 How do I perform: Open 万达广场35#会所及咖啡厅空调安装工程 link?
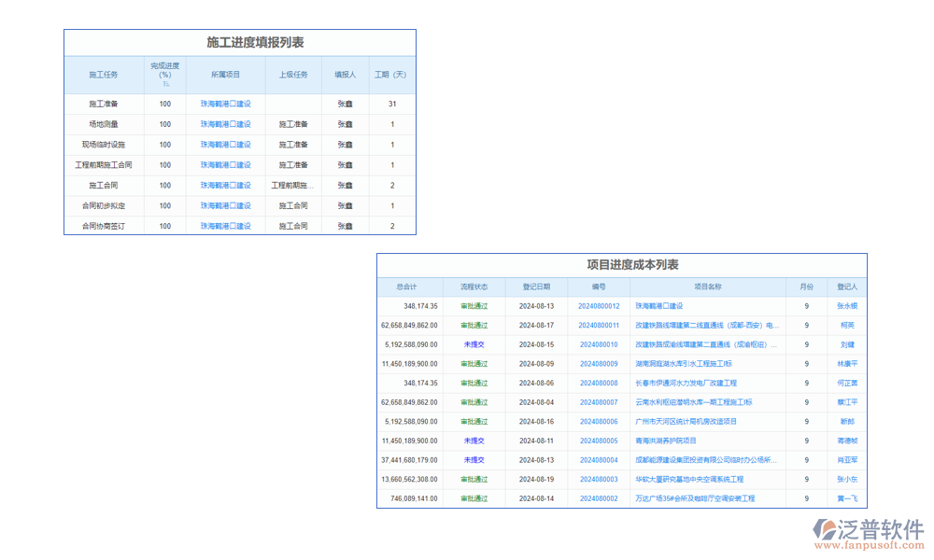point(695,498)
